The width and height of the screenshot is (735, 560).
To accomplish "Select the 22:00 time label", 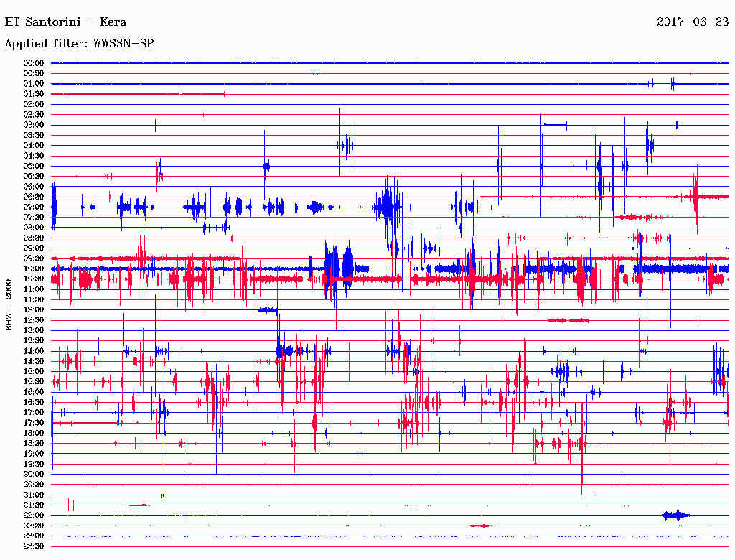I will (34, 515).
